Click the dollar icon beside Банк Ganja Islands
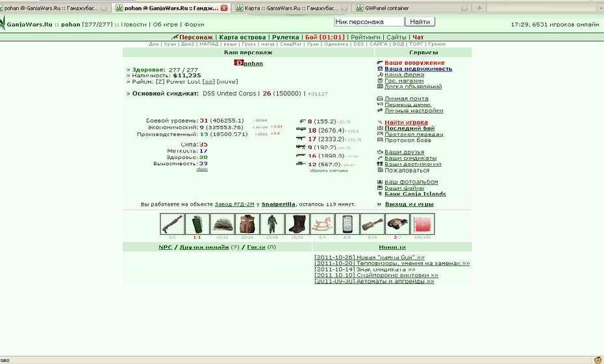The width and height of the screenshot is (604, 364). (380, 193)
